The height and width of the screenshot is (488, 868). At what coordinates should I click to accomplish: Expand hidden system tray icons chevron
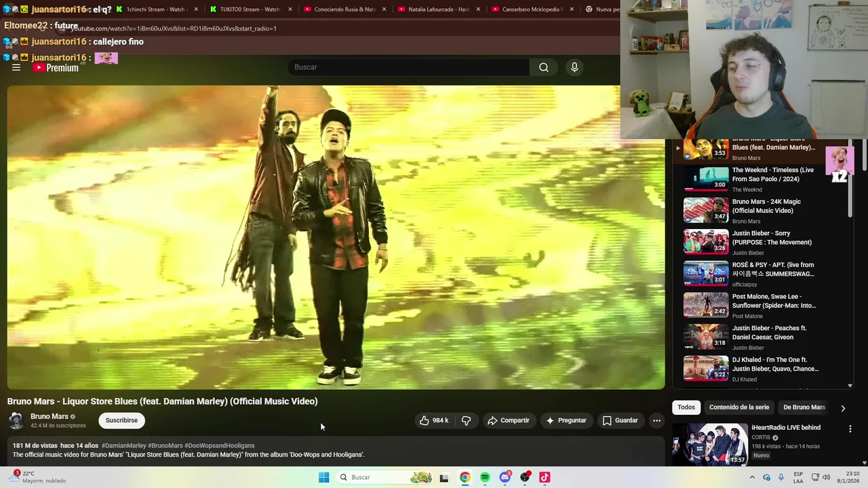(751, 477)
